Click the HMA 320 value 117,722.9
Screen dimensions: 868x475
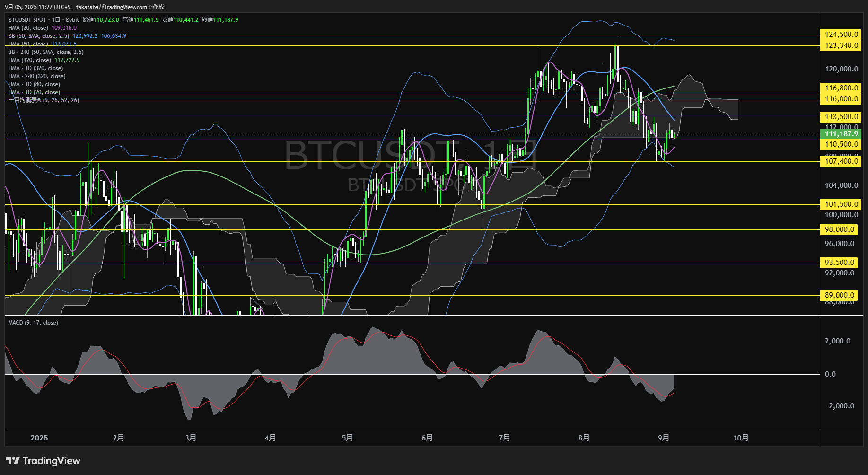click(67, 60)
